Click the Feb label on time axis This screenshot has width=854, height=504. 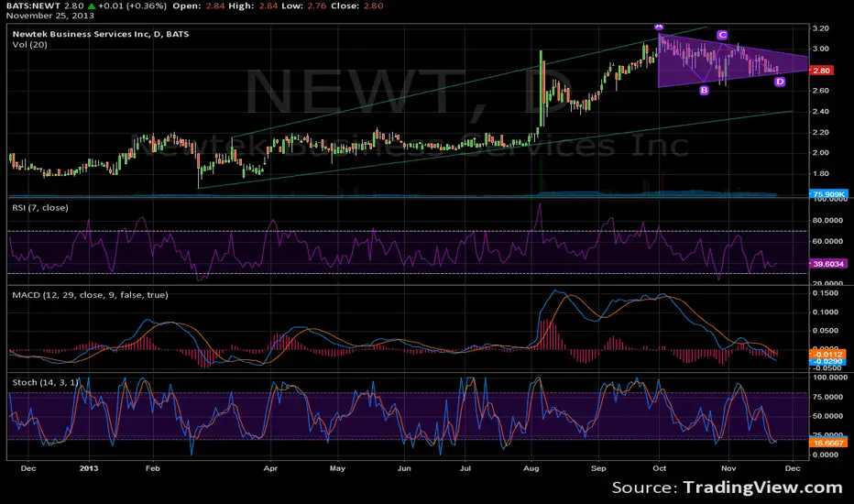[152, 468]
